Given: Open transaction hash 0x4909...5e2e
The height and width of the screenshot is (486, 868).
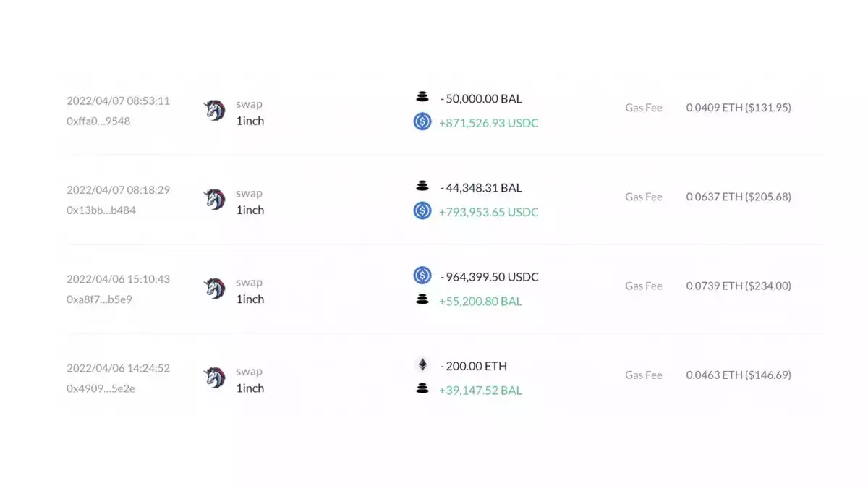Looking at the screenshot, I should pos(101,388).
